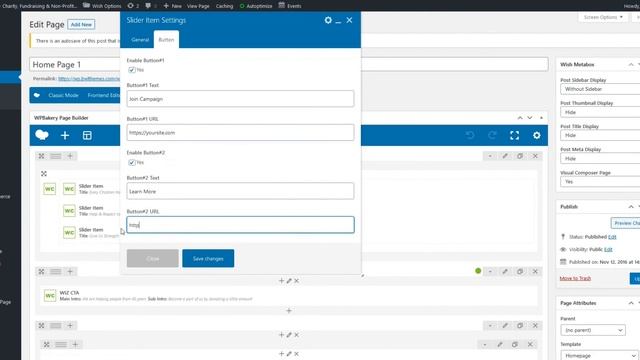Open Visual Composer Page dropdown
Viewport: 640px width, 360px height.
tap(600, 182)
